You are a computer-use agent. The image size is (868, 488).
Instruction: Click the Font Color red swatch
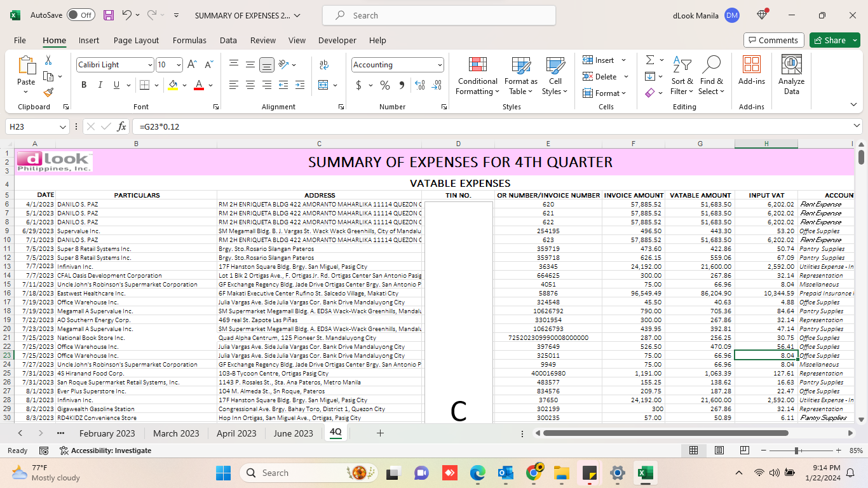199,85
